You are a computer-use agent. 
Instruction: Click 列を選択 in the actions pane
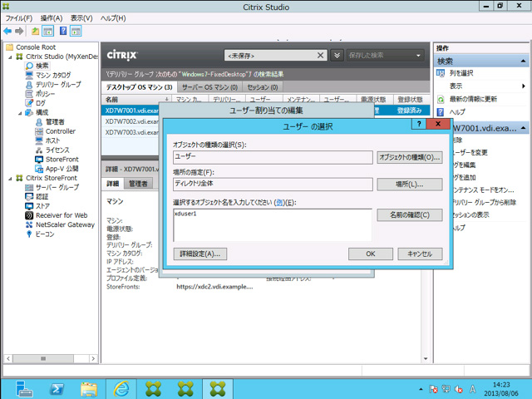pyautogui.click(x=461, y=73)
